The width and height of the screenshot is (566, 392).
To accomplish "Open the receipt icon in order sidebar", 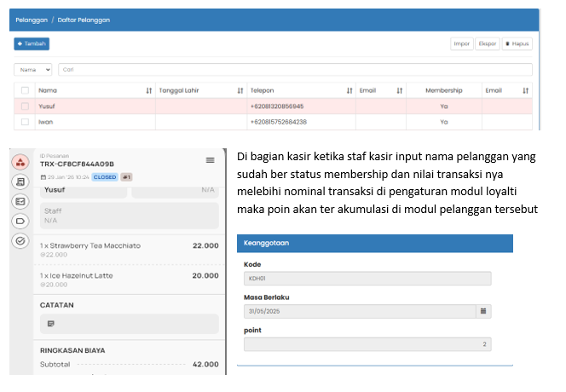I will (20, 182).
